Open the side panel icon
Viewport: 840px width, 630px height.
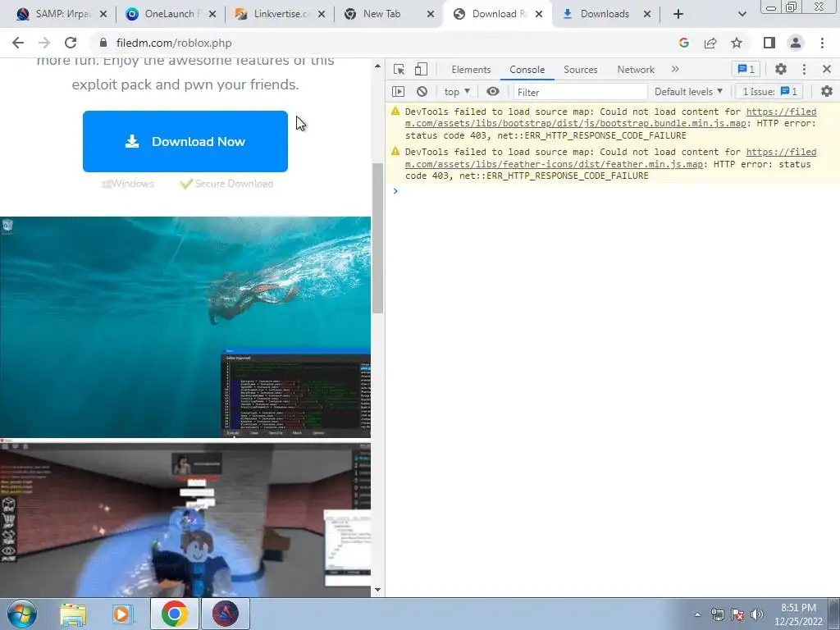769,43
